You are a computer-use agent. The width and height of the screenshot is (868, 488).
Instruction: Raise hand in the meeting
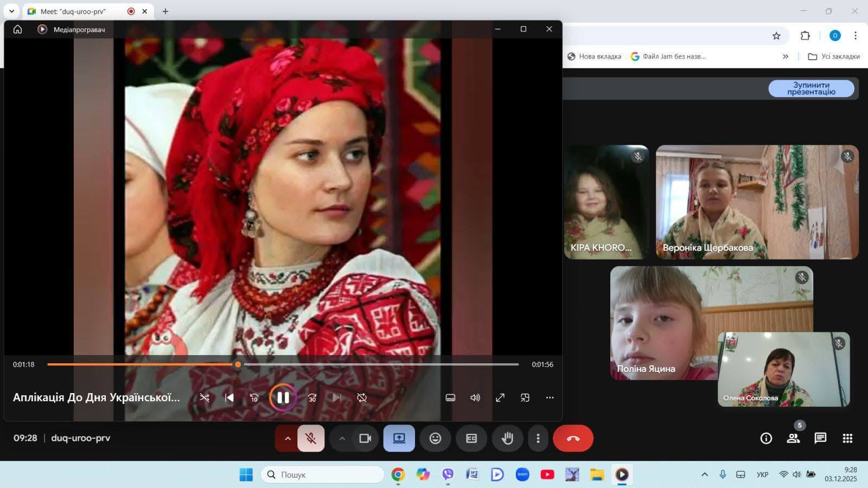[x=507, y=438]
